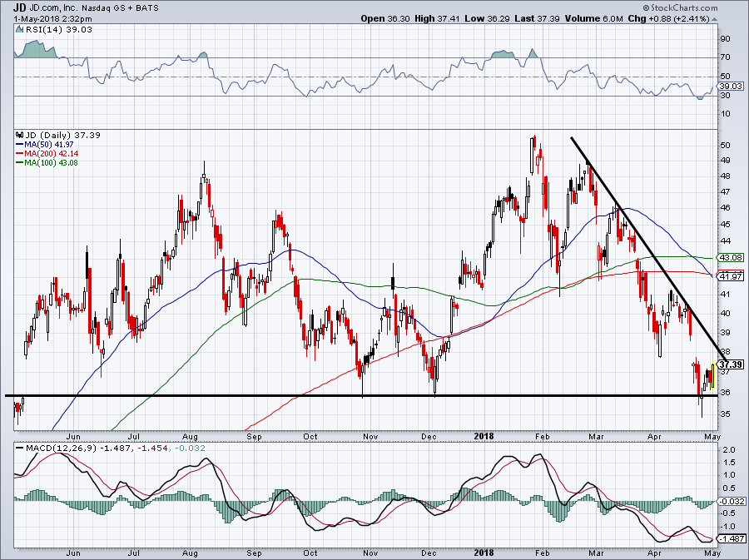Click the 2.0 level on the MACD axis

pos(728,450)
